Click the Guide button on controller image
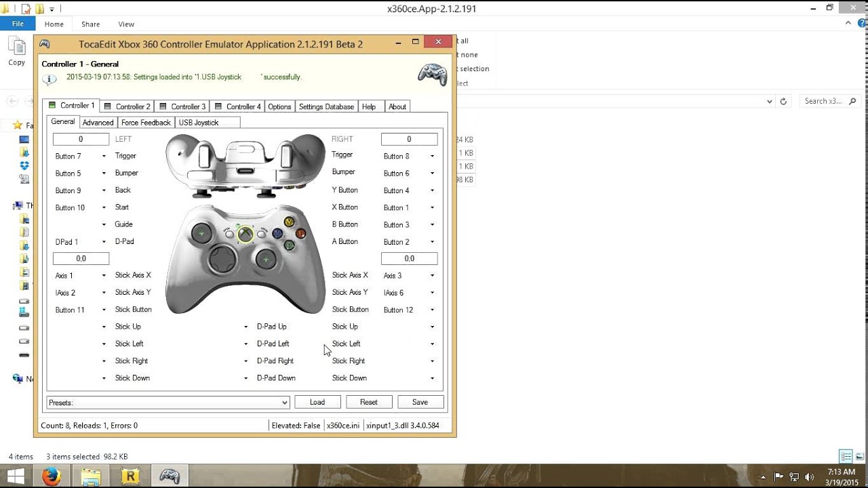868x488 pixels. [x=245, y=235]
